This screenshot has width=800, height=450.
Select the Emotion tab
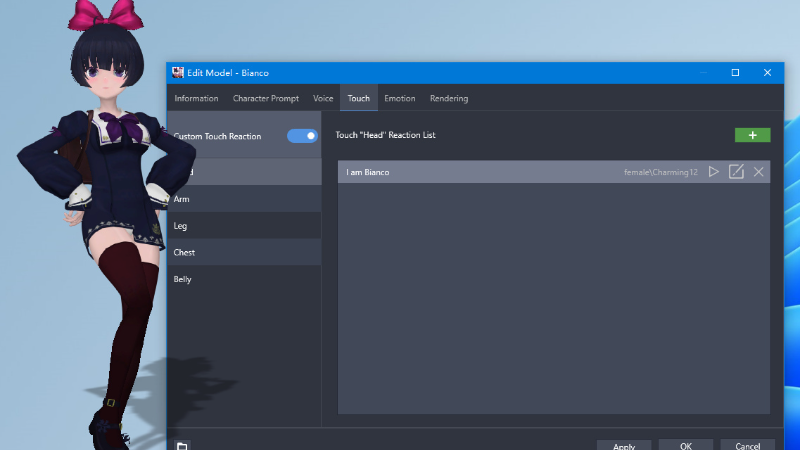[399, 99]
